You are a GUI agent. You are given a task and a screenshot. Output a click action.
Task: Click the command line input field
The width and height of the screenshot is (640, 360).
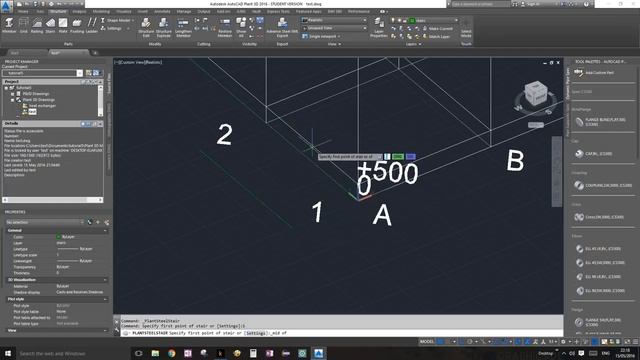pyautogui.click(x=343, y=333)
